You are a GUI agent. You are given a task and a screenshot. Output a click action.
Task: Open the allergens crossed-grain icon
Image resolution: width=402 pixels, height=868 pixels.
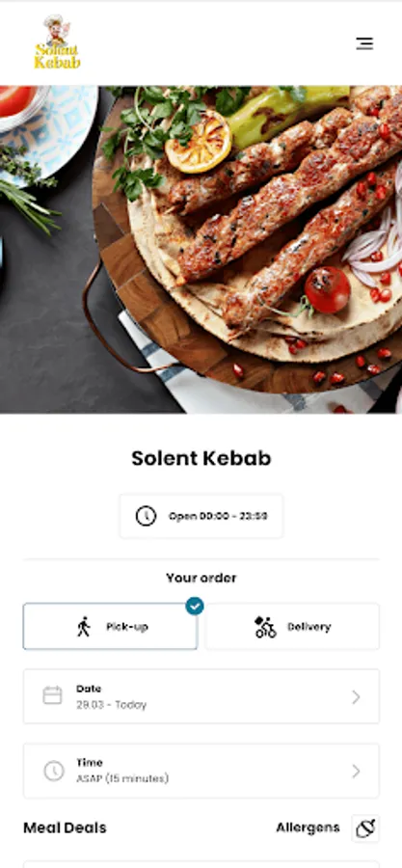click(x=365, y=828)
